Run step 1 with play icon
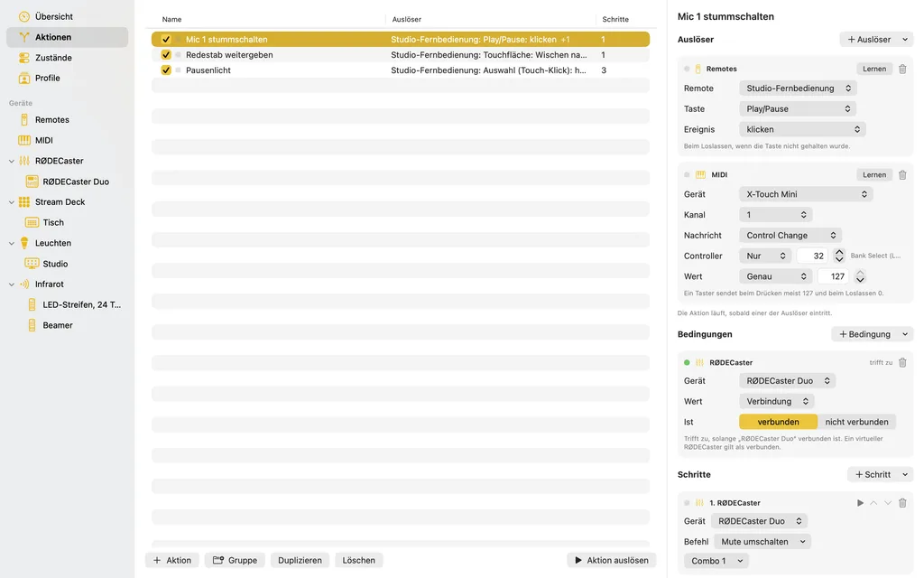Image resolution: width=924 pixels, height=578 pixels. [860, 503]
